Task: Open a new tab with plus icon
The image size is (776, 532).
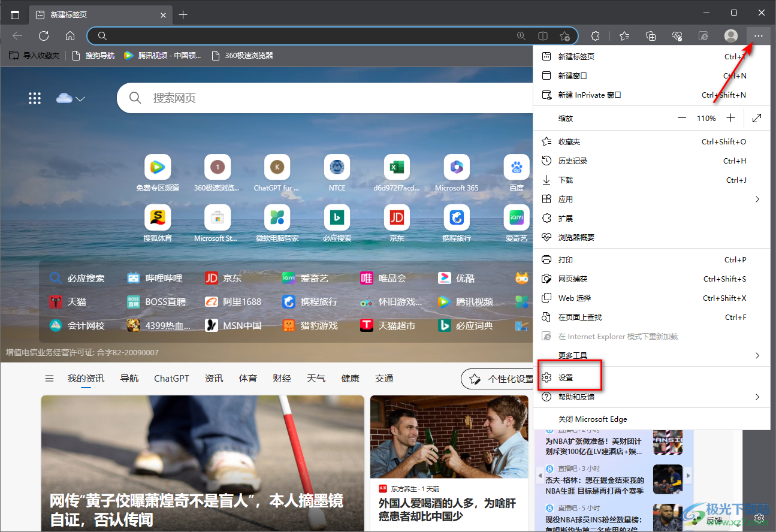Action: pos(183,14)
